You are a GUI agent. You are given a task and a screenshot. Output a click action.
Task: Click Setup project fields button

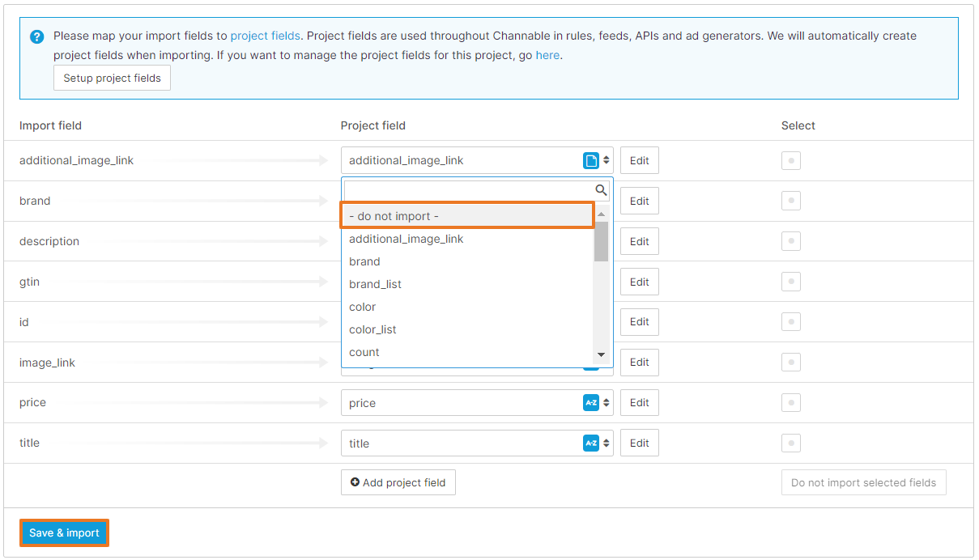coord(112,78)
